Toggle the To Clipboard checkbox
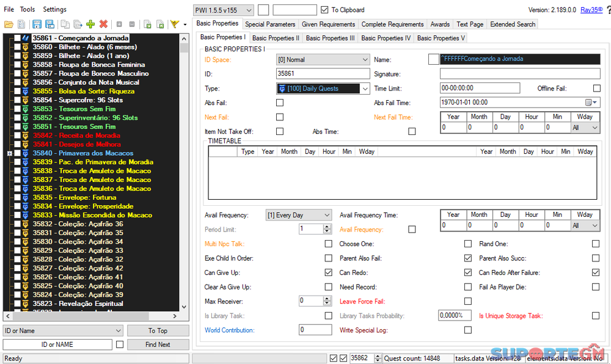 [324, 10]
